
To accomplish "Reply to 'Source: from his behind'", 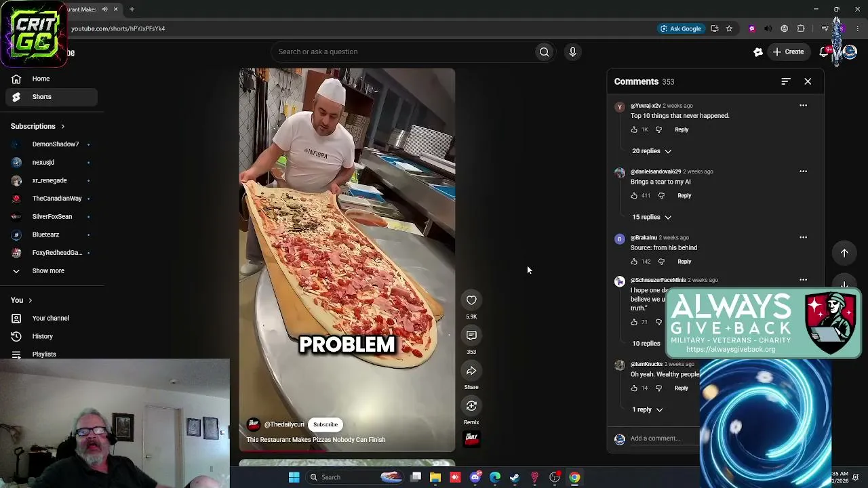I will pyautogui.click(x=684, y=262).
